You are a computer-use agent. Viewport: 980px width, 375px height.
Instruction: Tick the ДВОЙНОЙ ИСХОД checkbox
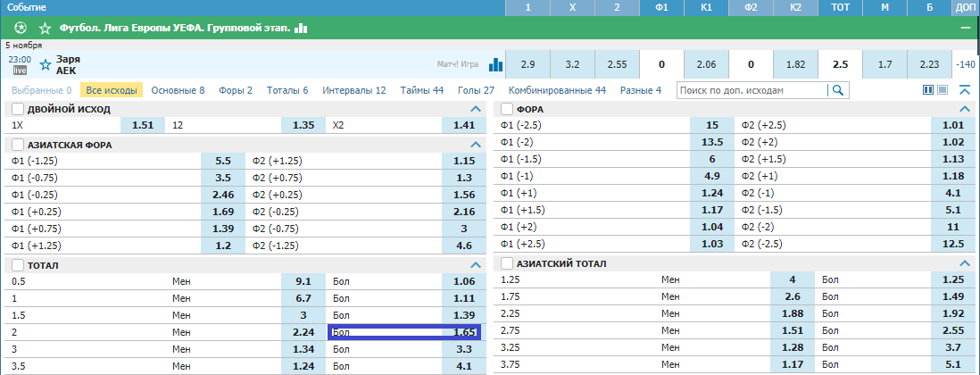pos(18,109)
